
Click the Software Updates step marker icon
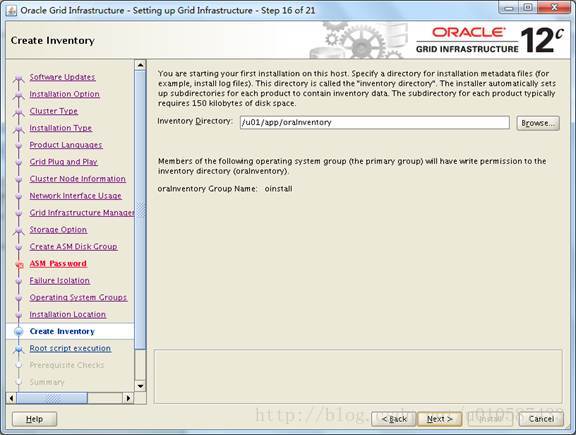[18, 78]
